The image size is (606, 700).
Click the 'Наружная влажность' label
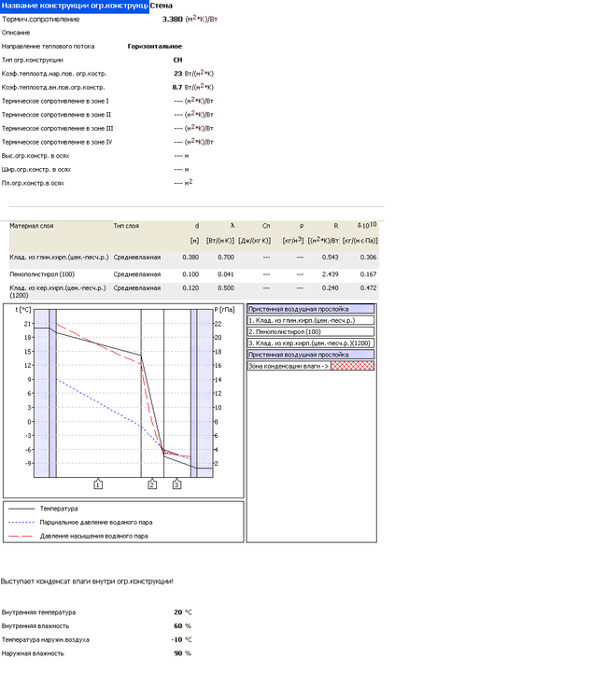coord(33,653)
